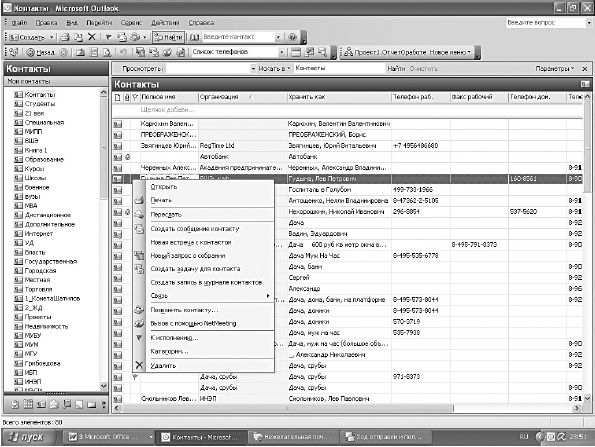Expand the Связь submenu in context menu
The image size is (595, 447).
point(210,296)
